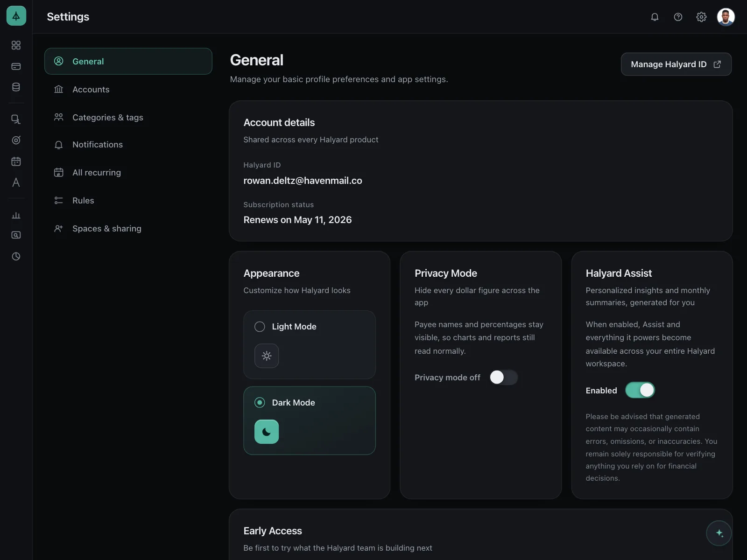Open the General settings tab

128,61
